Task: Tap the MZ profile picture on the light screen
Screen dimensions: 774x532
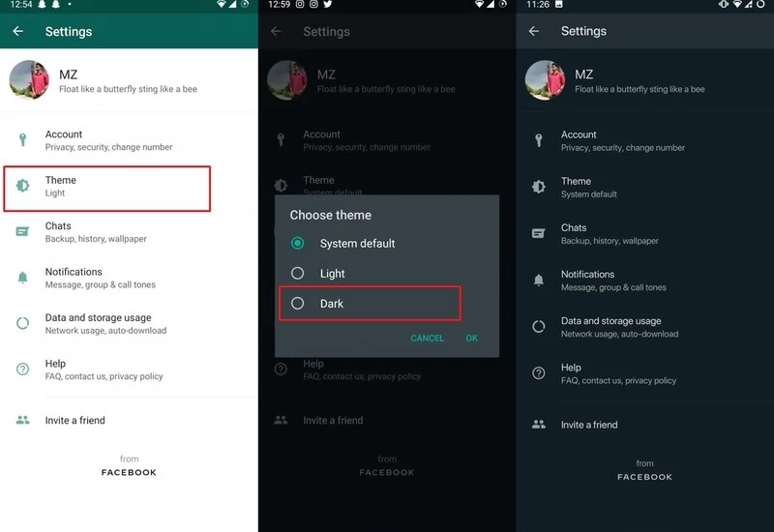Action: [x=29, y=80]
